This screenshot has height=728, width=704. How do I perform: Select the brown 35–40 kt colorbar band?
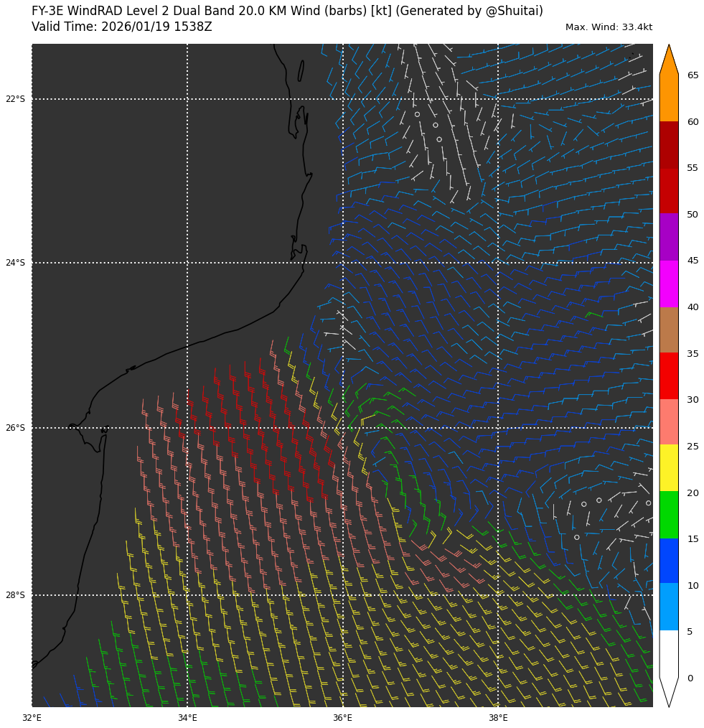click(x=668, y=330)
